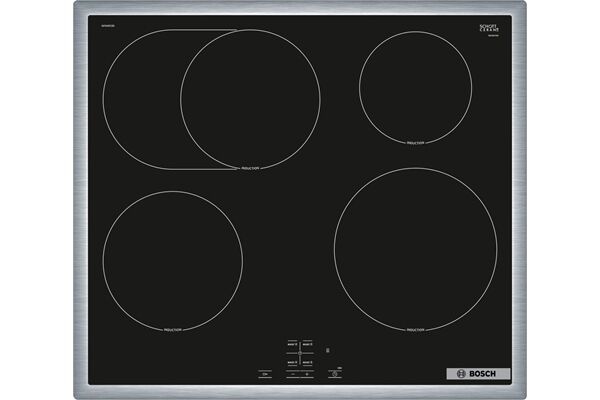Tap the minus key on control panel

click(294, 374)
